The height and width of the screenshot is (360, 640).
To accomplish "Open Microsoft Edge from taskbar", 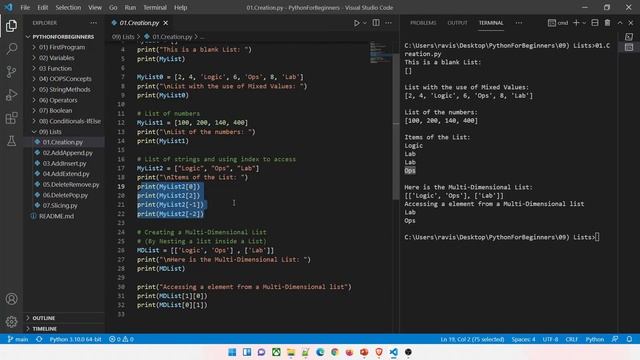I will [x=320, y=352].
